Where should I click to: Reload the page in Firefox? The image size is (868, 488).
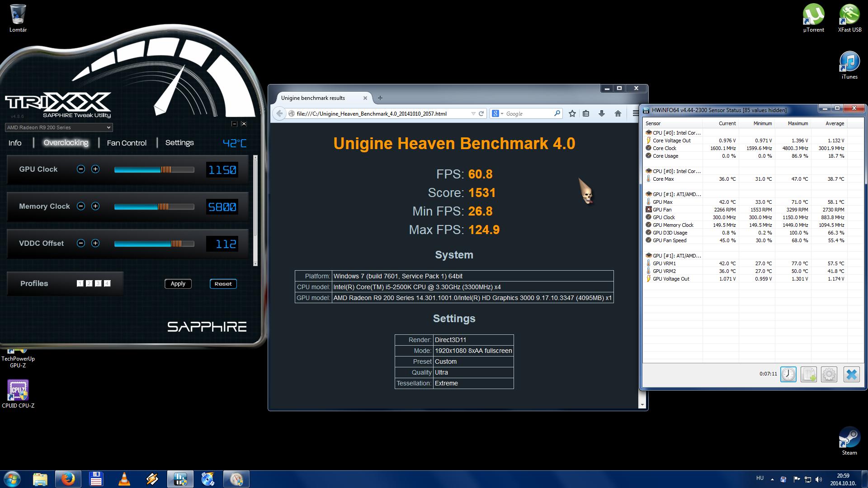[481, 113]
